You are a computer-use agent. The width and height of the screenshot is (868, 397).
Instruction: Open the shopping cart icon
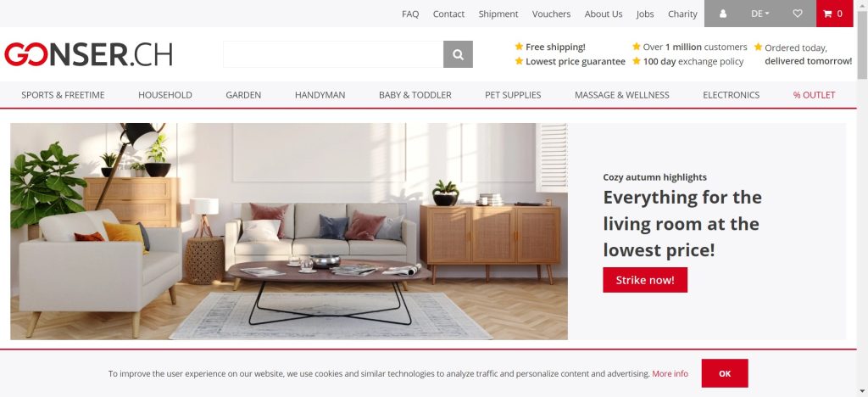click(834, 14)
